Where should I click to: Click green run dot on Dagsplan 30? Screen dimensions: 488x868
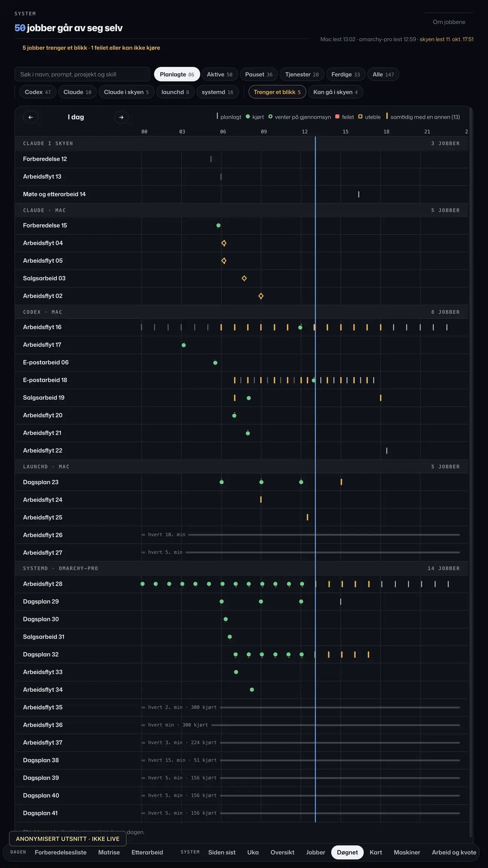click(x=226, y=619)
